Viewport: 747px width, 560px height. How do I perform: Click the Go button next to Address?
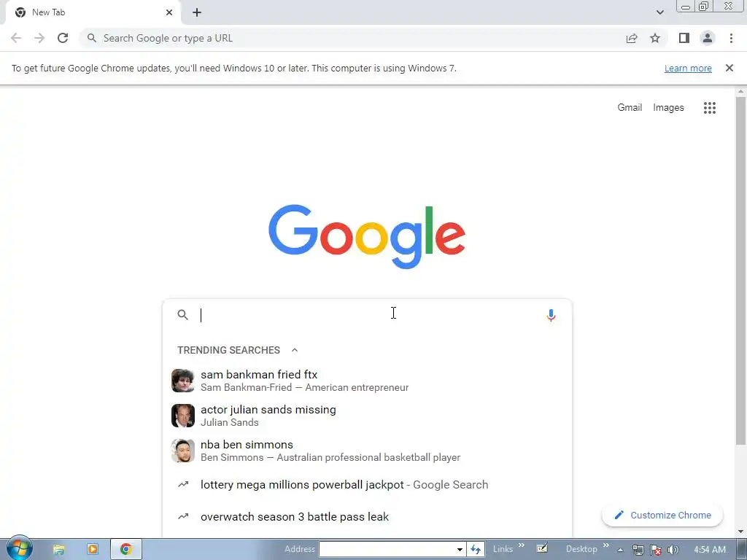[476, 549]
